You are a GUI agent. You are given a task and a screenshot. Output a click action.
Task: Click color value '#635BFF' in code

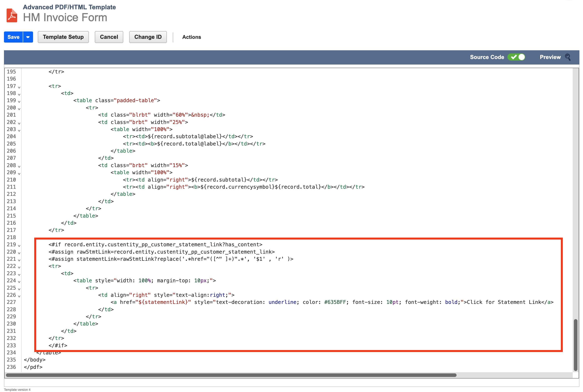pyautogui.click(x=335, y=302)
